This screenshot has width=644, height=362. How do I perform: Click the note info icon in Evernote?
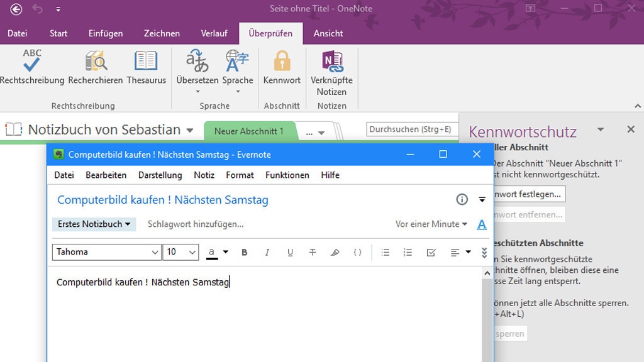pyautogui.click(x=462, y=199)
